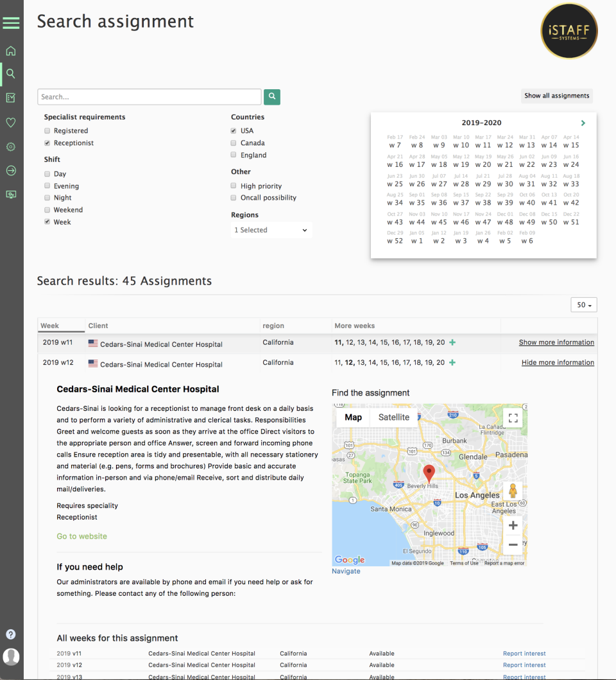Select week w 20 in calendar
616x680 pixels.
pos(483,165)
